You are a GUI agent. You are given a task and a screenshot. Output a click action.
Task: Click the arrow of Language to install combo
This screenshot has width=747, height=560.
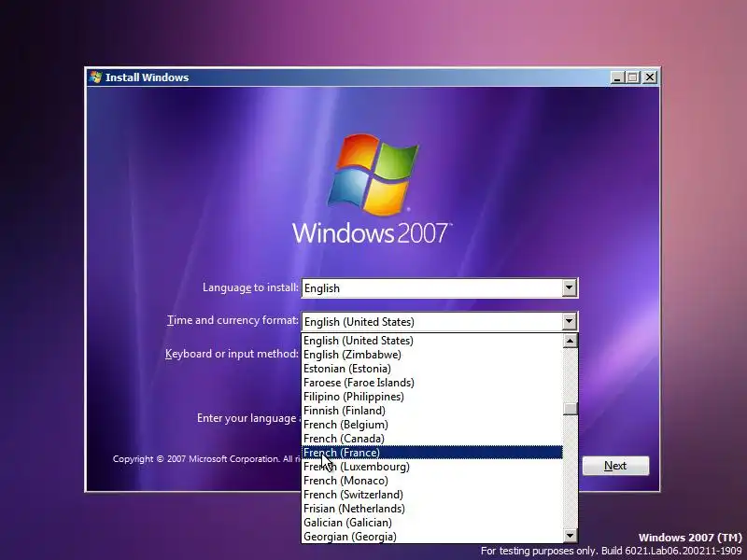[x=569, y=287]
